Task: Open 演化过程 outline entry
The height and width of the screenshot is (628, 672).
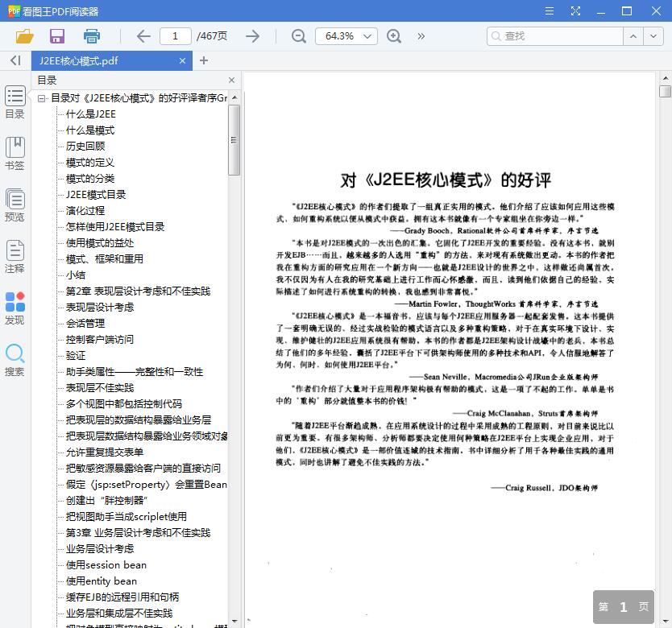Action: point(85,210)
